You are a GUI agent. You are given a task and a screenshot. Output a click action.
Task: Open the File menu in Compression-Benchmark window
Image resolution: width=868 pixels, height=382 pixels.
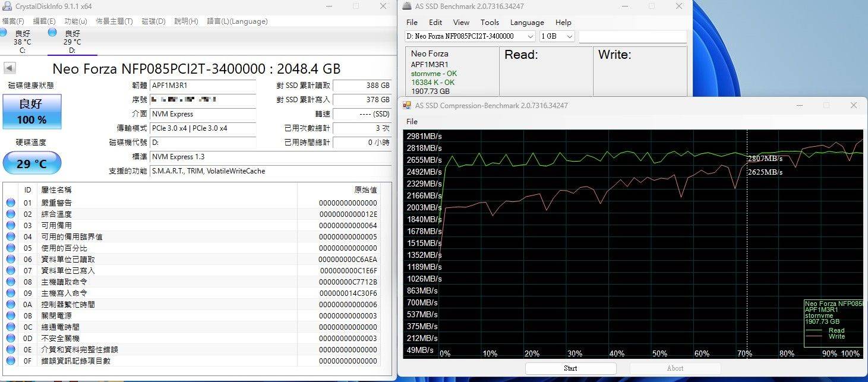tap(412, 121)
